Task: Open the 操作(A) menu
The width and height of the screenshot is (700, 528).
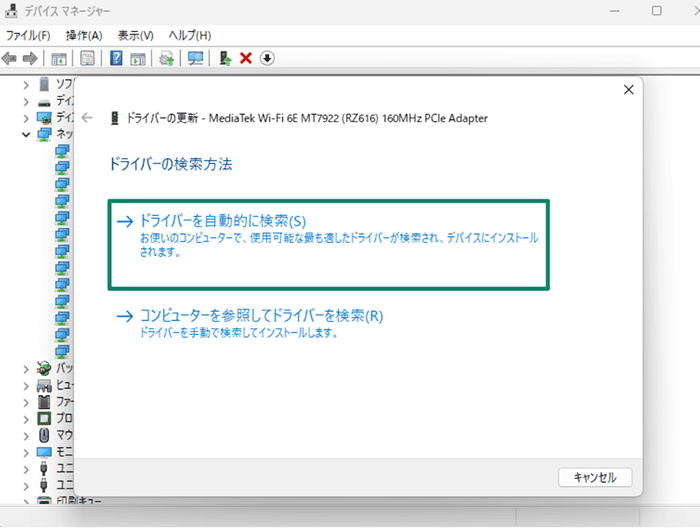Action: (84, 36)
